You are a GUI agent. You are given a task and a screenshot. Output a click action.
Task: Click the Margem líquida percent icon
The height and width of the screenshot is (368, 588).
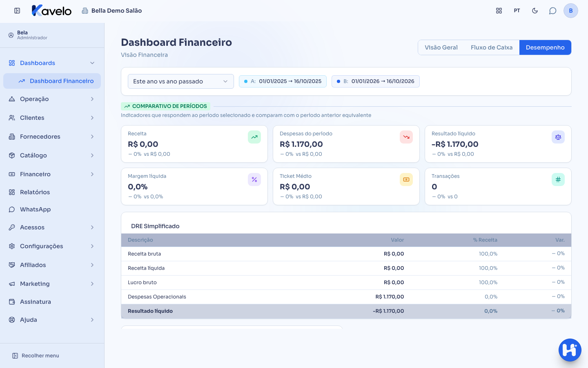(x=254, y=180)
